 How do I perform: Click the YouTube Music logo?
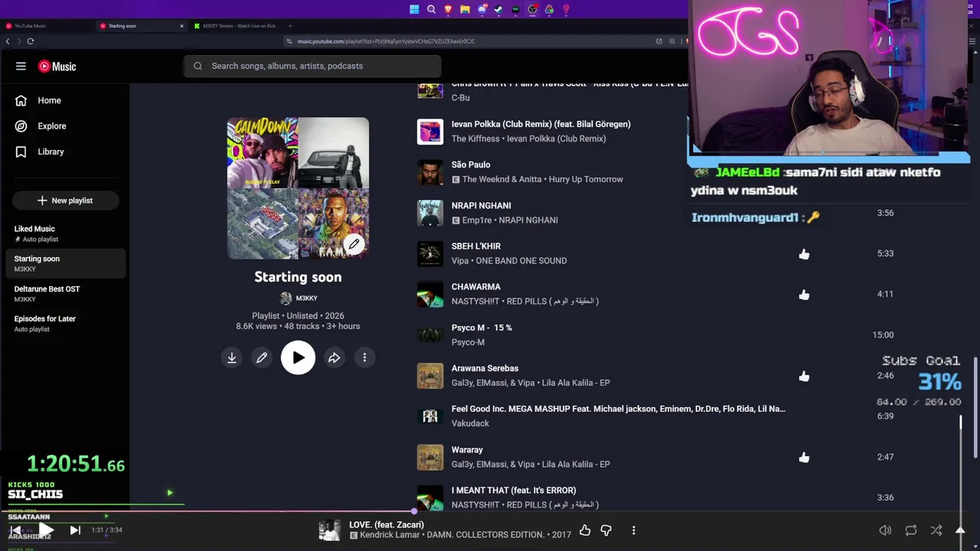click(57, 67)
